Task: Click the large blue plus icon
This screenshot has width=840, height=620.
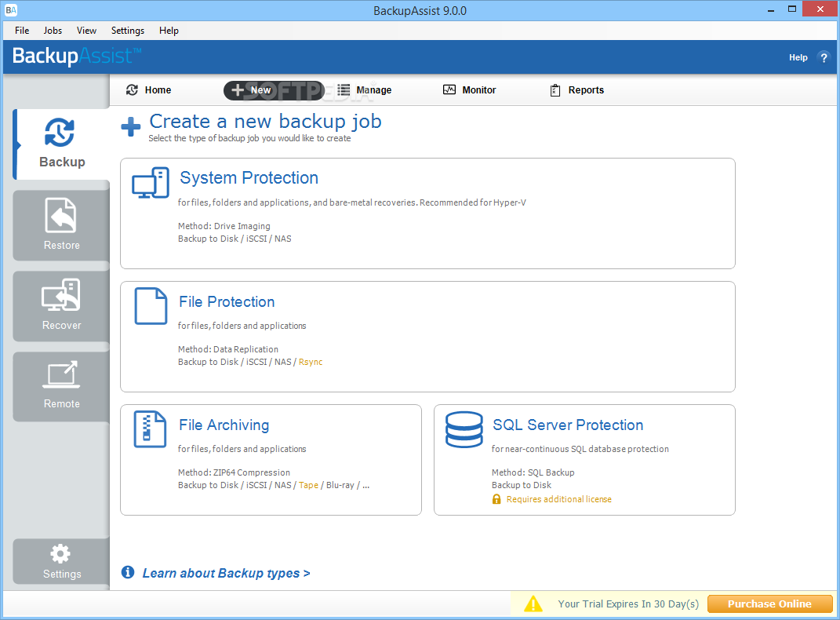Action: 131,127
